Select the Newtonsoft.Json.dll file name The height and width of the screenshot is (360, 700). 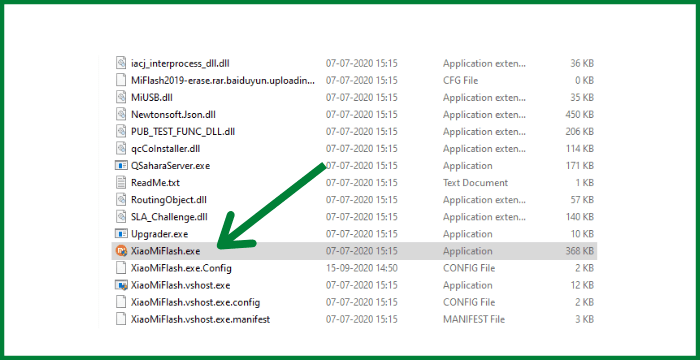click(x=173, y=115)
